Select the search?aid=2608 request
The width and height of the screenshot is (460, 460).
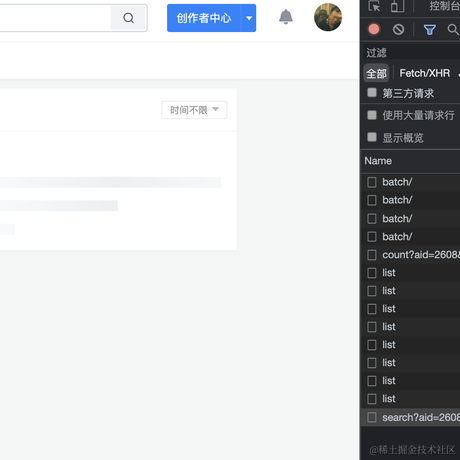(411, 417)
